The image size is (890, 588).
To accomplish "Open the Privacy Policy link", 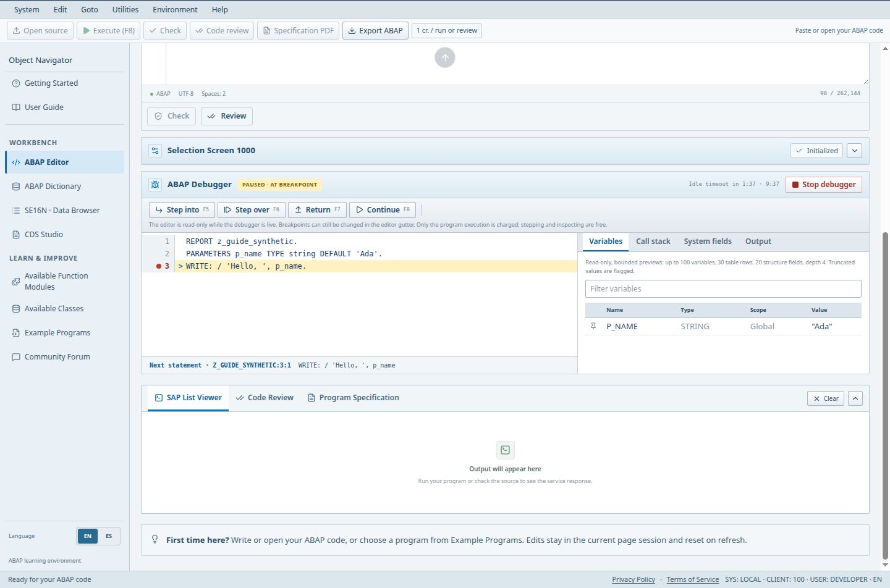I will click(634, 580).
